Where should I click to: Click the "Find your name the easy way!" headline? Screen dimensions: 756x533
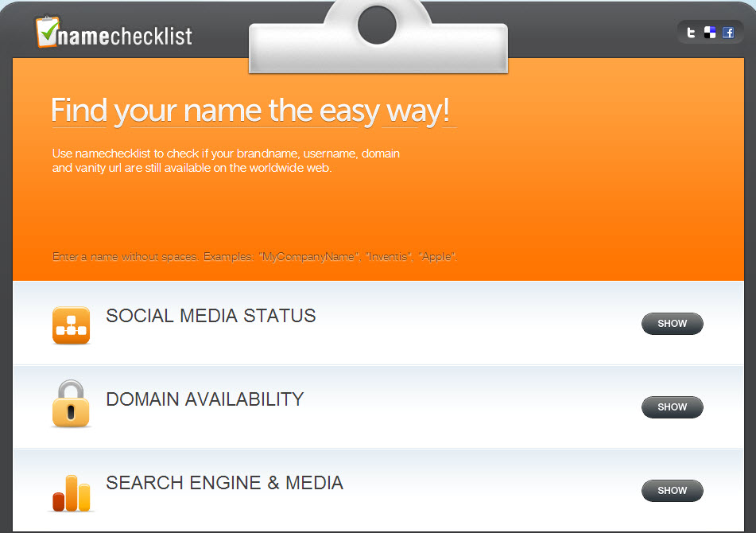[250, 111]
